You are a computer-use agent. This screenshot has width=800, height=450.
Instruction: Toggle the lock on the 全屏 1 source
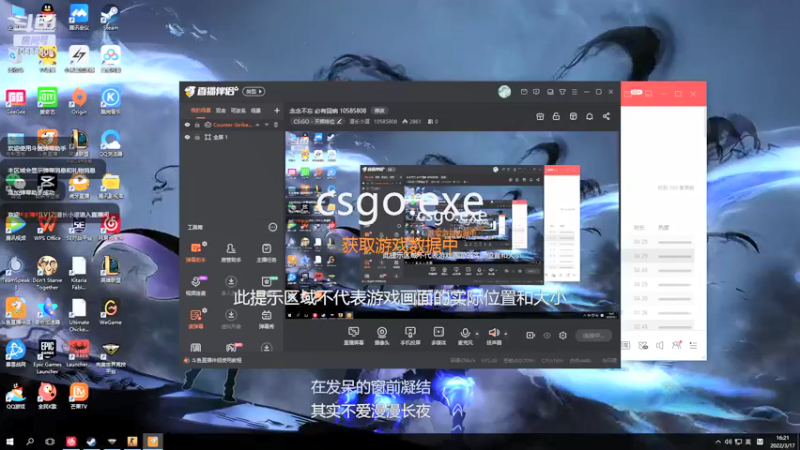(197, 137)
